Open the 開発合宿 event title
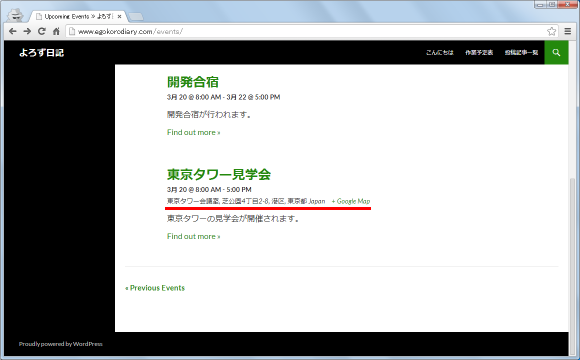 coord(193,82)
